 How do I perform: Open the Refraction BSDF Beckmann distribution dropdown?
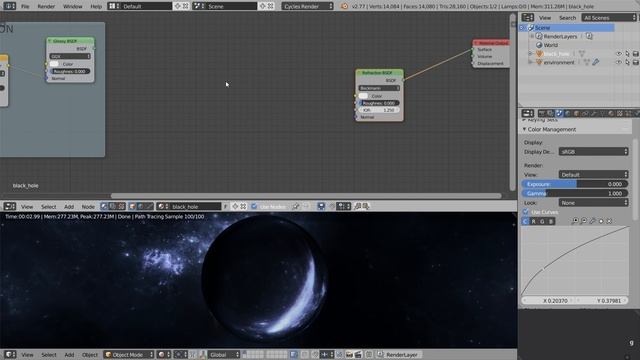tap(379, 88)
